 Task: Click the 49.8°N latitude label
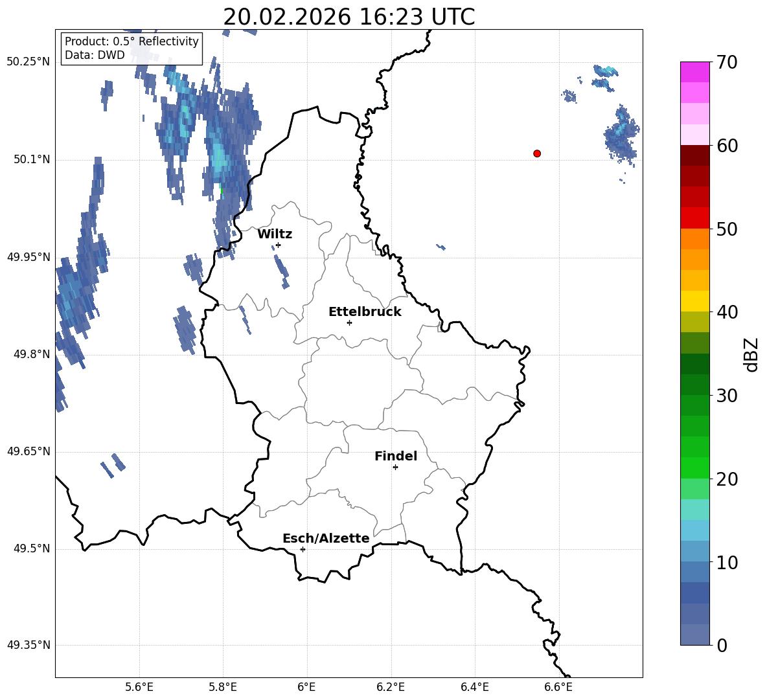(x=32, y=354)
